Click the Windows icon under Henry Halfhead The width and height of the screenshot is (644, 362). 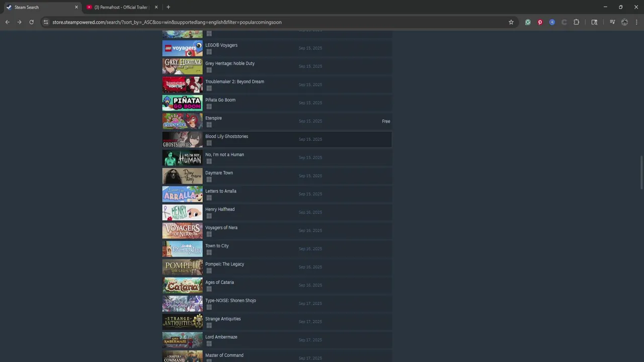click(209, 216)
